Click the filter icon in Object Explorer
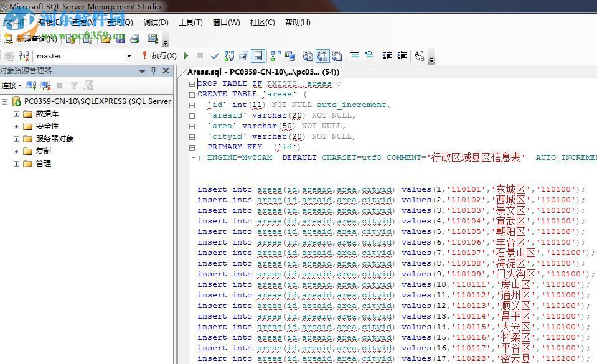 tap(75, 84)
